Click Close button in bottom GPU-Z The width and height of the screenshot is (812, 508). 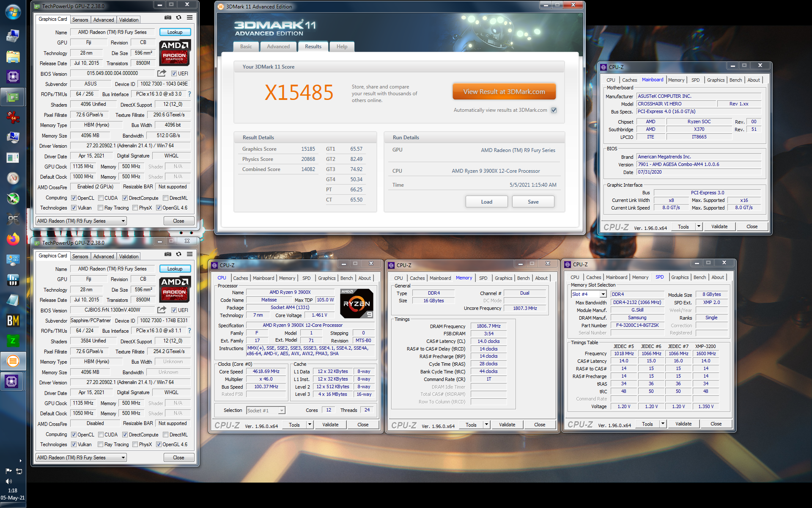(x=178, y=458)
